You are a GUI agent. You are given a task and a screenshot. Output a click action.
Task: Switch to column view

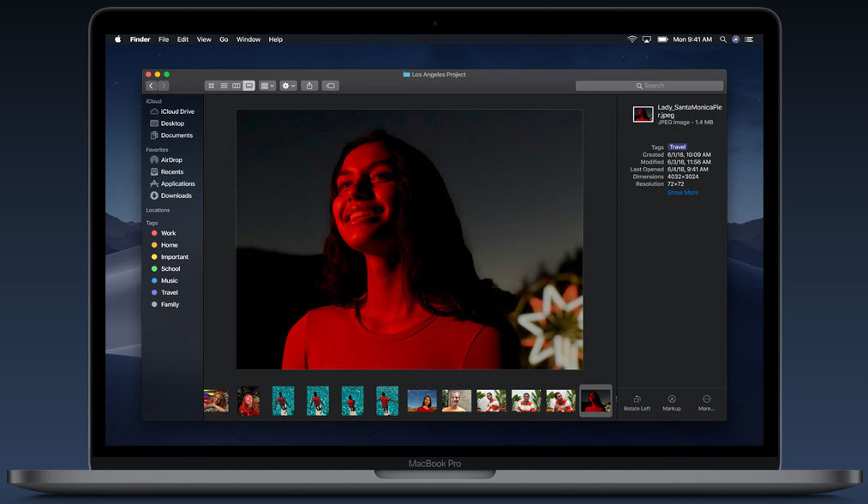[x=236, y=86]
